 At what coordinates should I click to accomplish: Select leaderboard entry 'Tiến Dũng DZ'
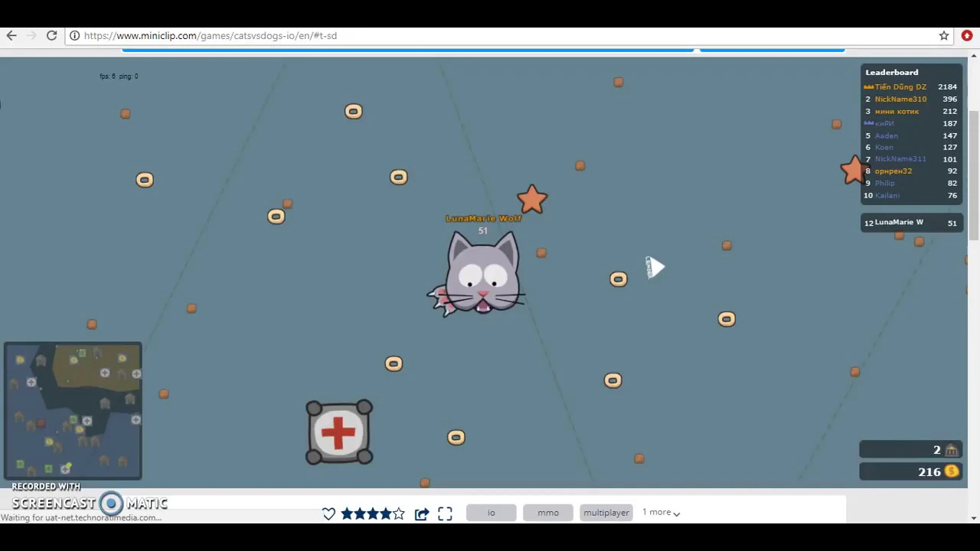pyautogui.click(x=900, y=86)
